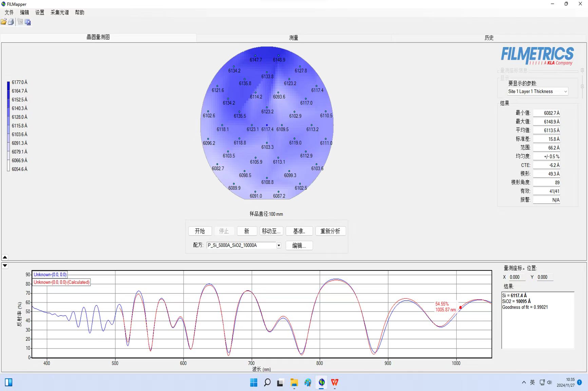This screenshot has height=391, width=588.
Task: Collapse the spectrum panel with the down arrow
Action: pos(5,266)
